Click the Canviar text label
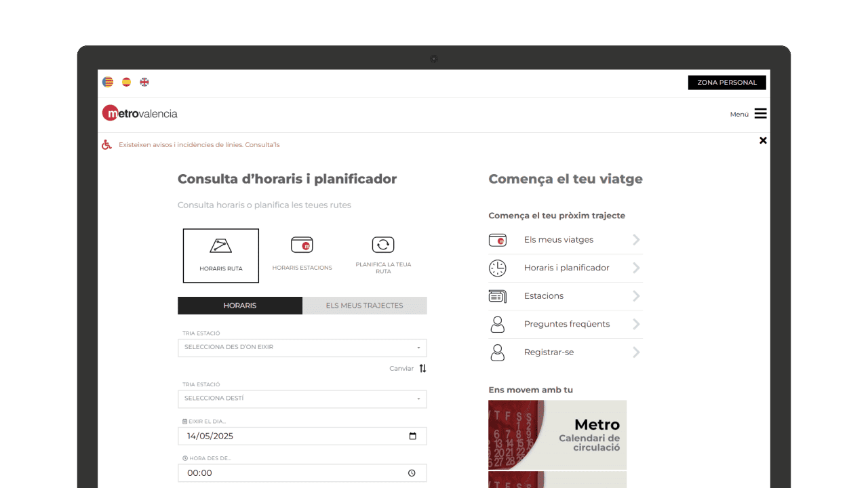This screenshot has width=868, height=488. pos(401,369)
